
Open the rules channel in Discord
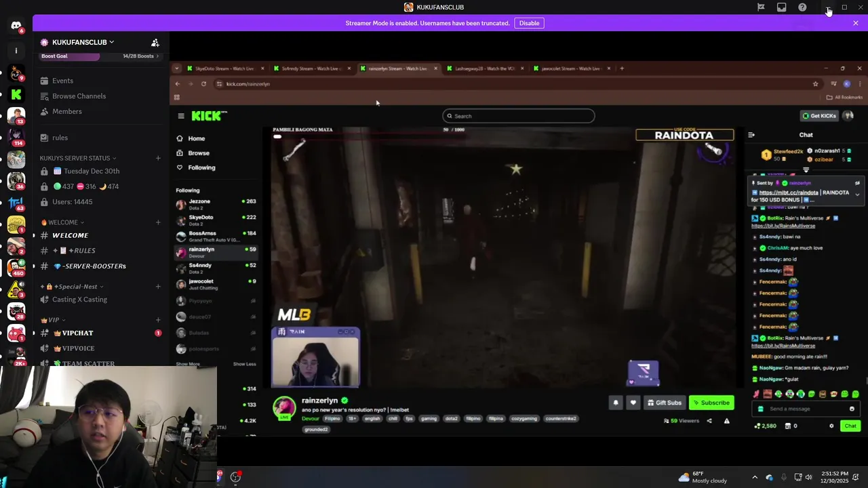point(60,138)
